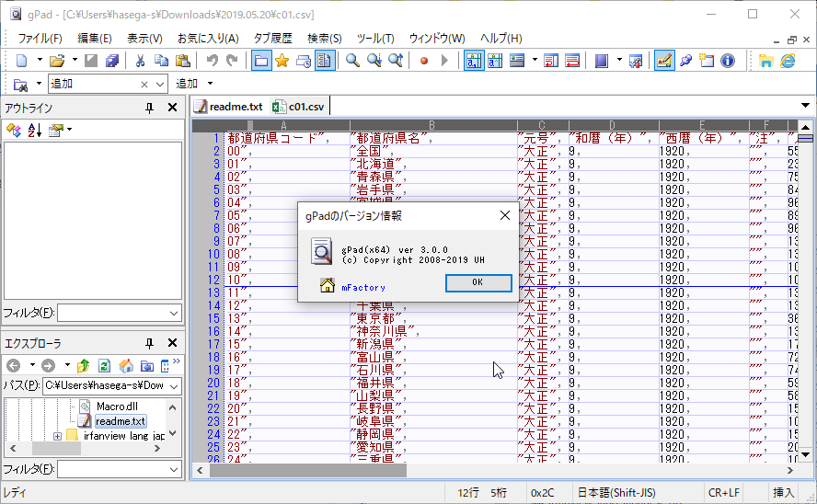The height and width of the screenshot is (504, 817).
Task: Refresh the Explorer panel file tree
Action: [x=104, y=365]
